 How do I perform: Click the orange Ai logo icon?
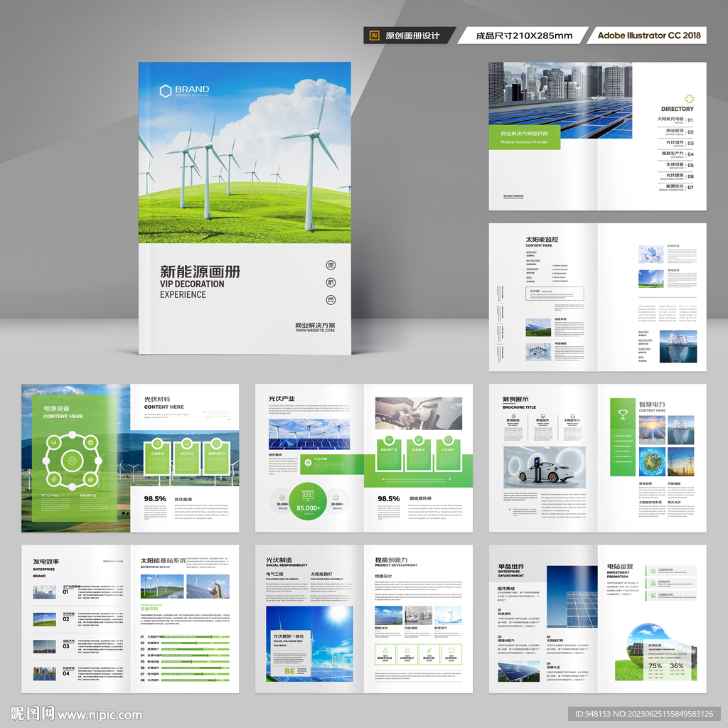[374, 36]
